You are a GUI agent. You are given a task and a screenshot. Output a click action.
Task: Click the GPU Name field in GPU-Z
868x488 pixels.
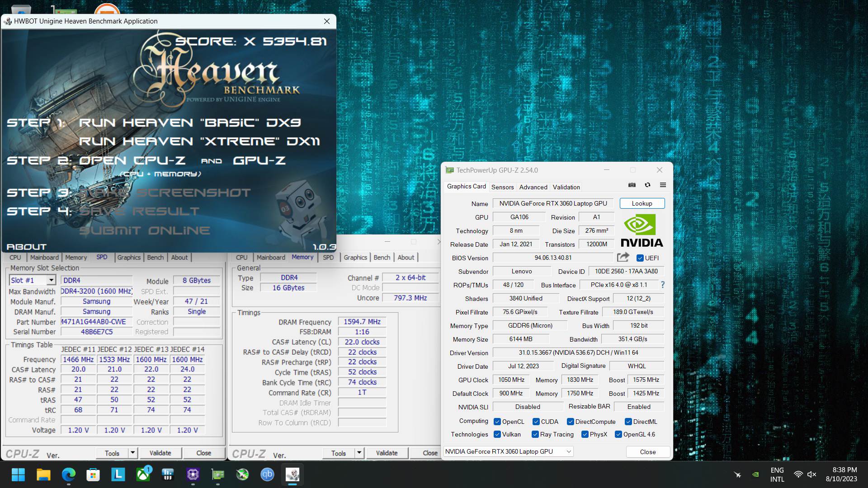pos(553,203)
